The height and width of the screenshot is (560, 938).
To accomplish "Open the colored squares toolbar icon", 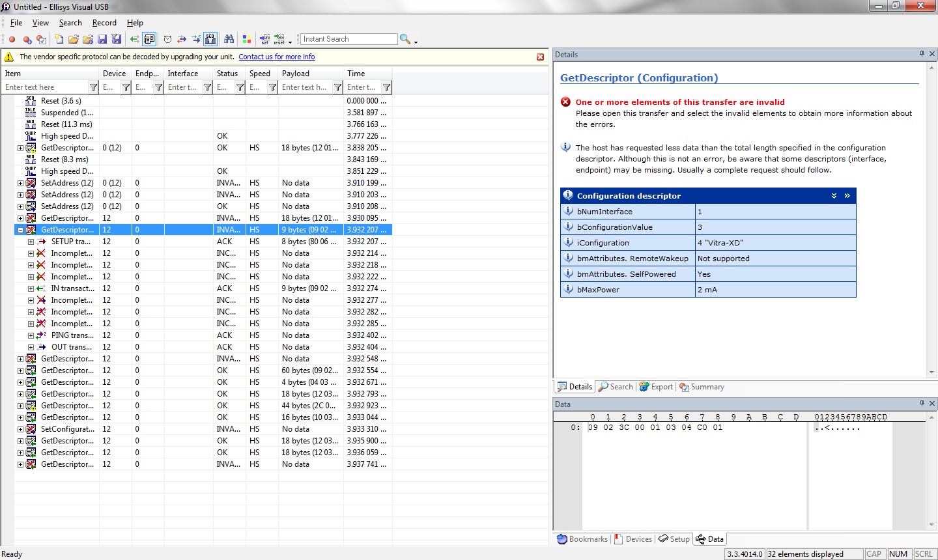I will coord(247,40).
